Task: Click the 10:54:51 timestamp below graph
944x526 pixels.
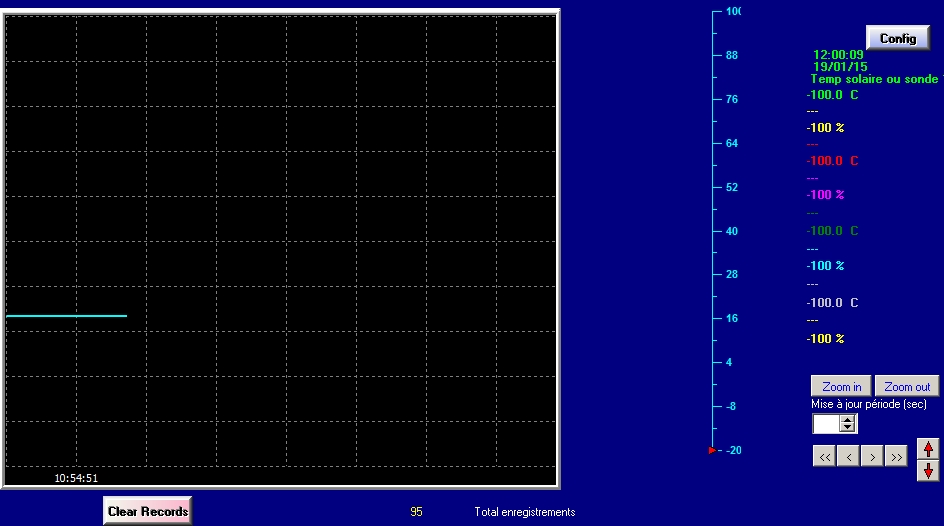Action: click(76, 478)
